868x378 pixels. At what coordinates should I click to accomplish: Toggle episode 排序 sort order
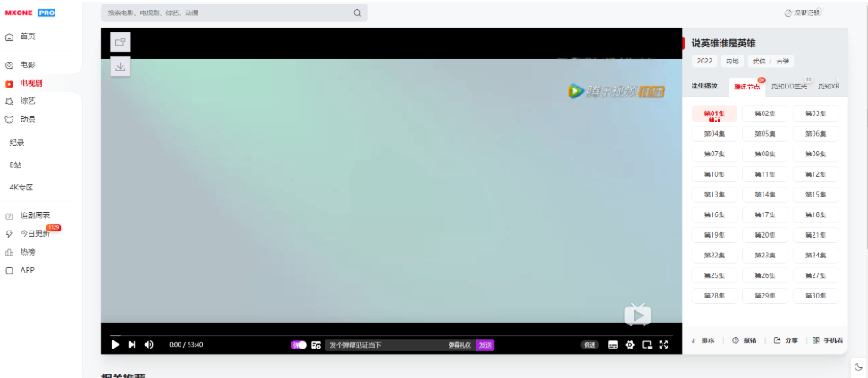[x=704, y=340]
